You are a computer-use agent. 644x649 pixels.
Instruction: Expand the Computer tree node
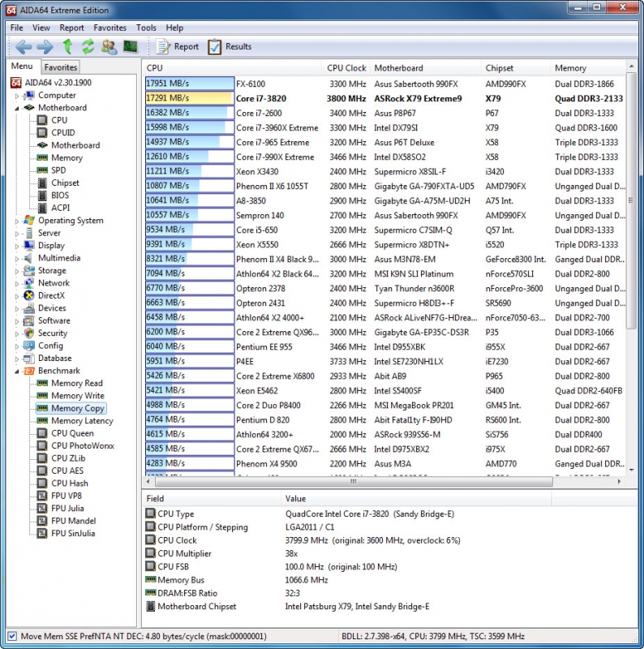(17, 96)
